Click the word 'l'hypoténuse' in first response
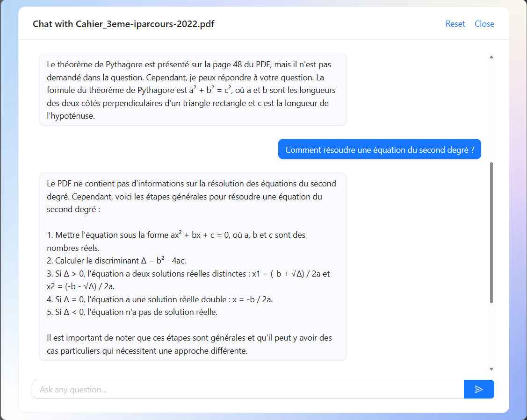 (x=71, y=116)
